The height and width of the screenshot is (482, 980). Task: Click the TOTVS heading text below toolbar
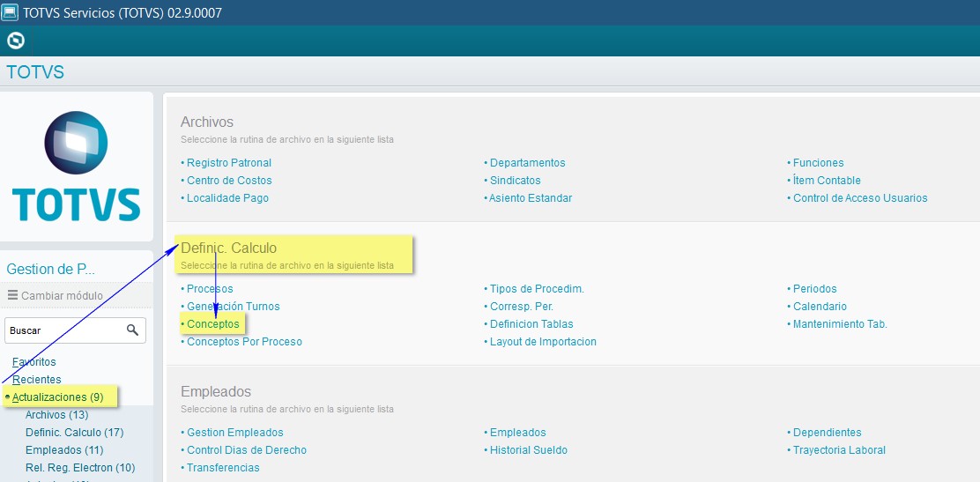click(x=35, y=72)
